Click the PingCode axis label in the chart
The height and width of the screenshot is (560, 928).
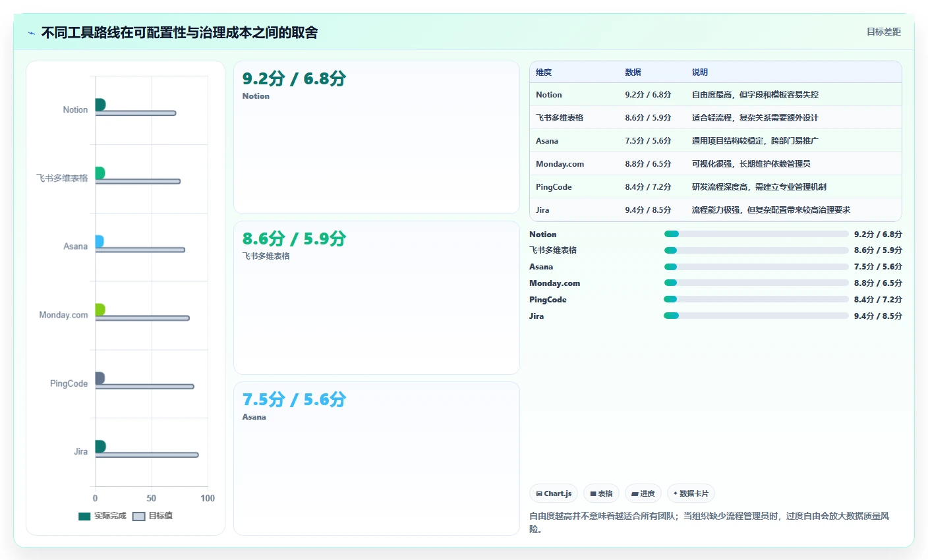click(69, 383)
